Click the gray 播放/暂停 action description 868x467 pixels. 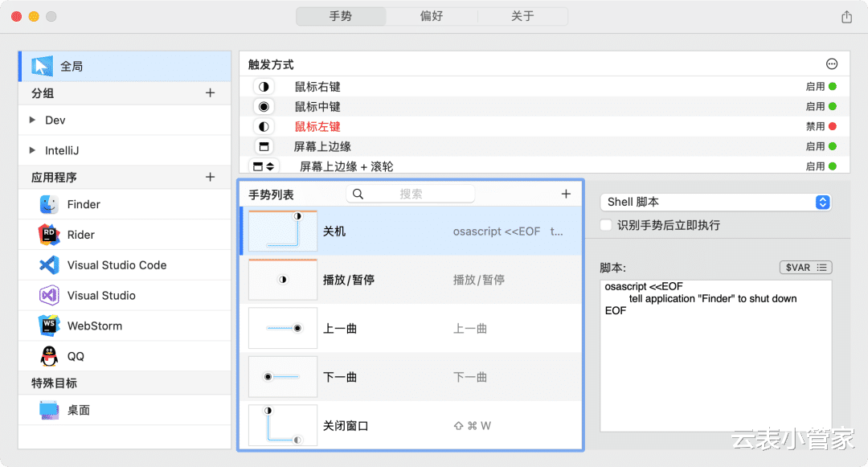pyautogui.click(x=479, y=280)
